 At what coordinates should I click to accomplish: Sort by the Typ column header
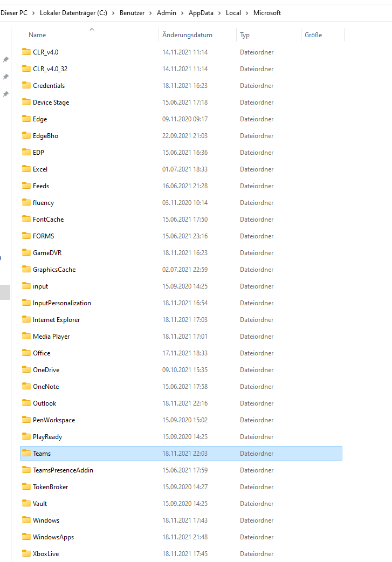tap(245, 35)
